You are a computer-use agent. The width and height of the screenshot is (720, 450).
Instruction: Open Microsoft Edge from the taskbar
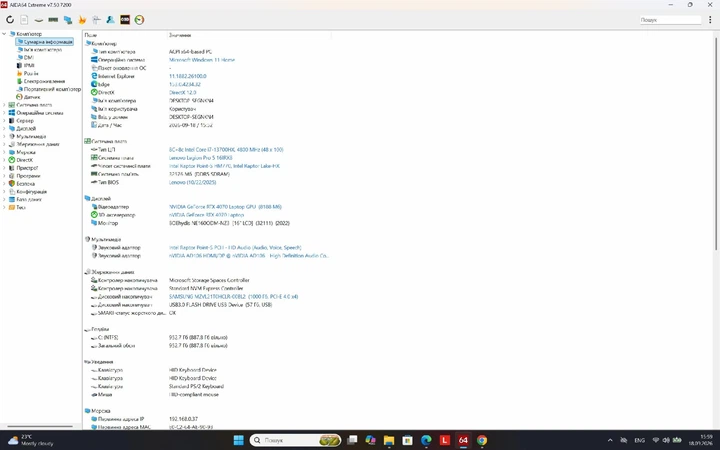pos(426,440)
